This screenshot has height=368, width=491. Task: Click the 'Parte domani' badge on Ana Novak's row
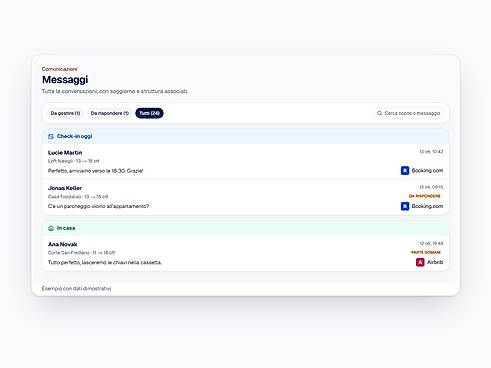426,252
